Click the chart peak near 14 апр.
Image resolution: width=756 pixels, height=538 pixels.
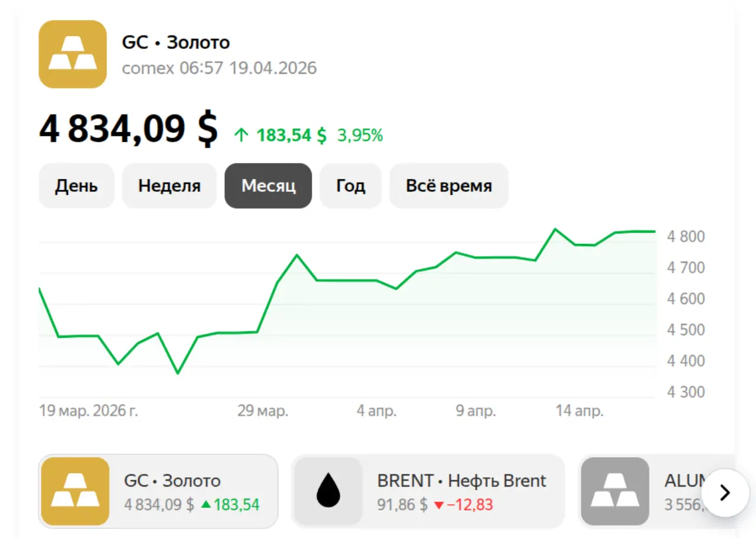tap(555, 229)
